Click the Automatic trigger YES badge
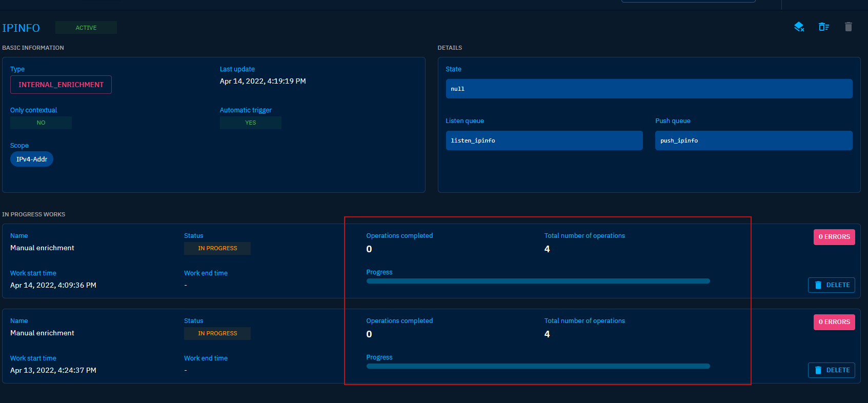The width and height of the screenshot is (868, 403). pos(251,123)
